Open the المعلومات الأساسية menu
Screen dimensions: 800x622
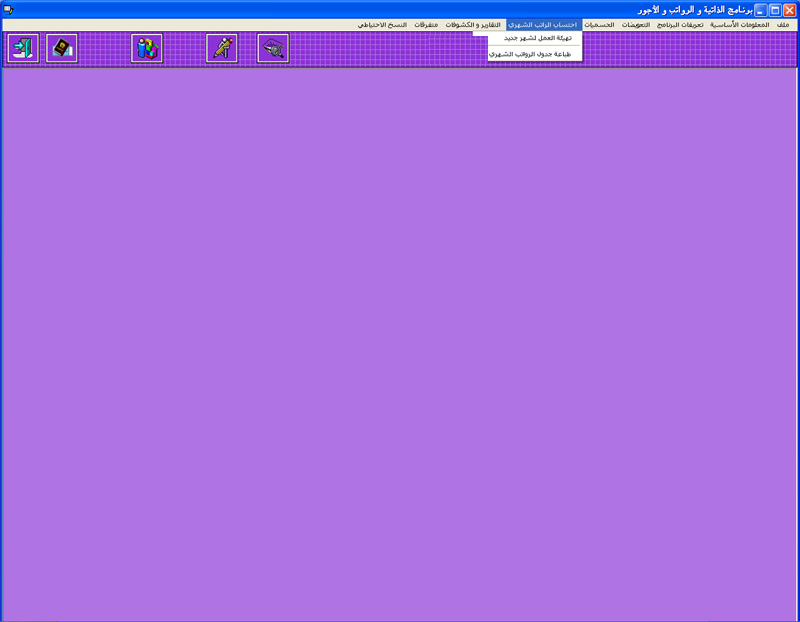pyautogui.click(x=740, y=24)
